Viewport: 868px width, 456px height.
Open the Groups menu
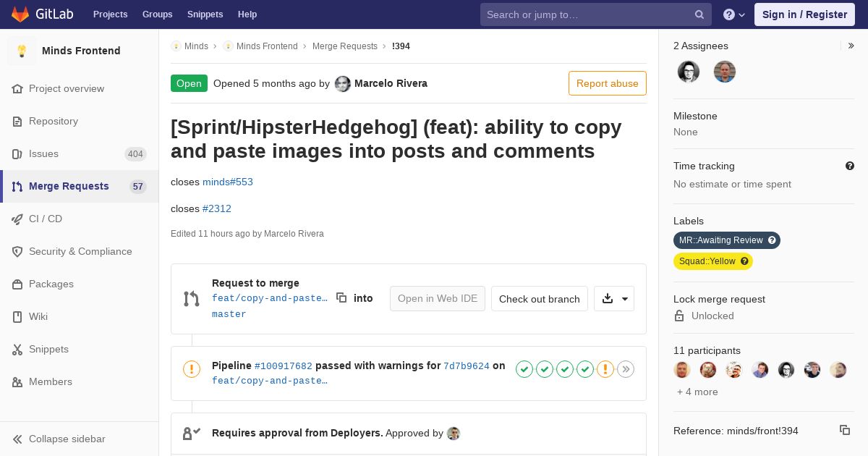(x=157, y=14)
